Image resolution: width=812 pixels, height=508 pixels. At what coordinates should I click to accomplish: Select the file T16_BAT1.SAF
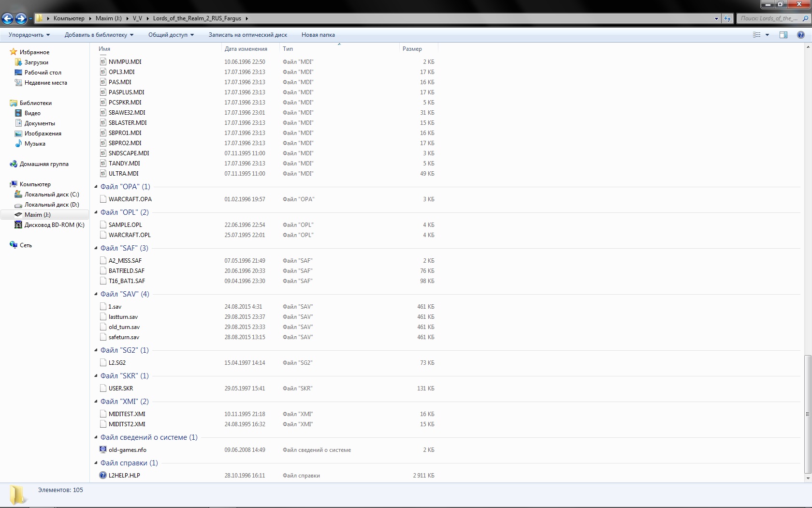(x=127, y=281)
